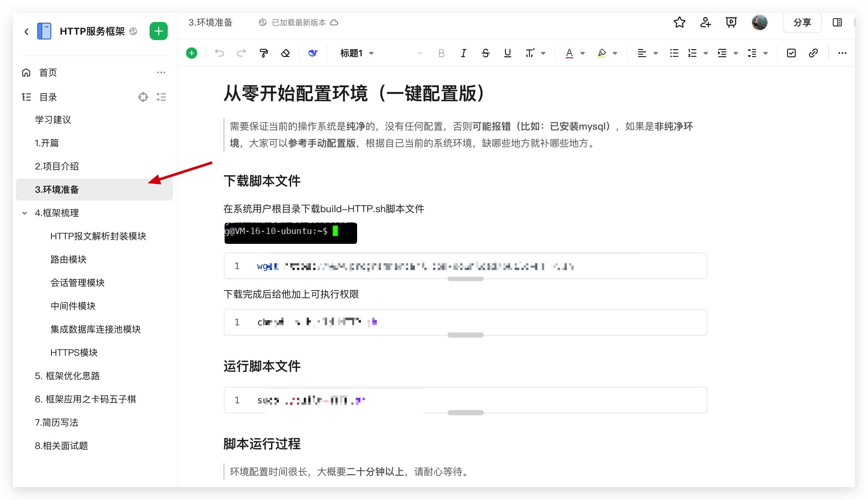Redo the last edit
This screenshot has height=500, width=868.
pyautogui.click(x=241, y=53)
